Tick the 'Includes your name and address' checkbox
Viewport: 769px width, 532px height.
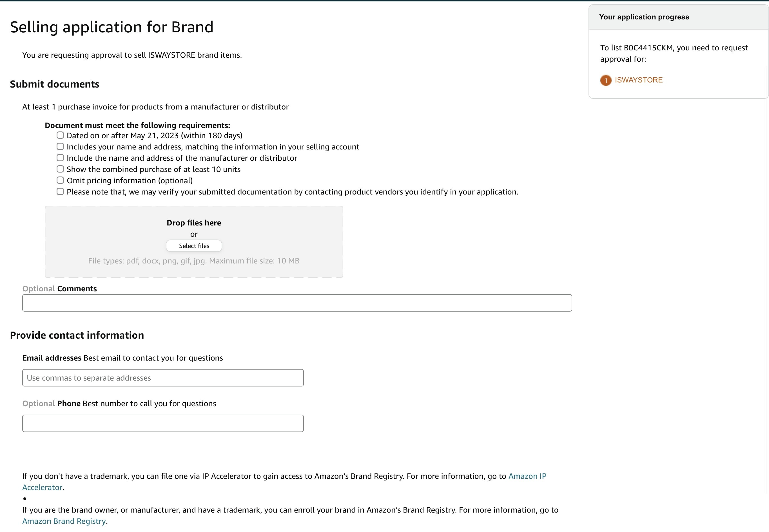click(x=60, y=146)
